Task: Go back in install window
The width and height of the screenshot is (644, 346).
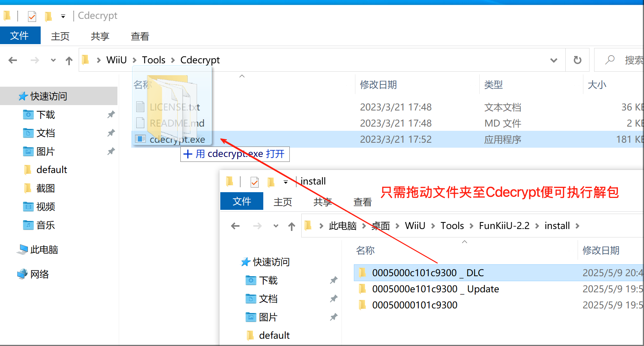Action: [235, 226]
